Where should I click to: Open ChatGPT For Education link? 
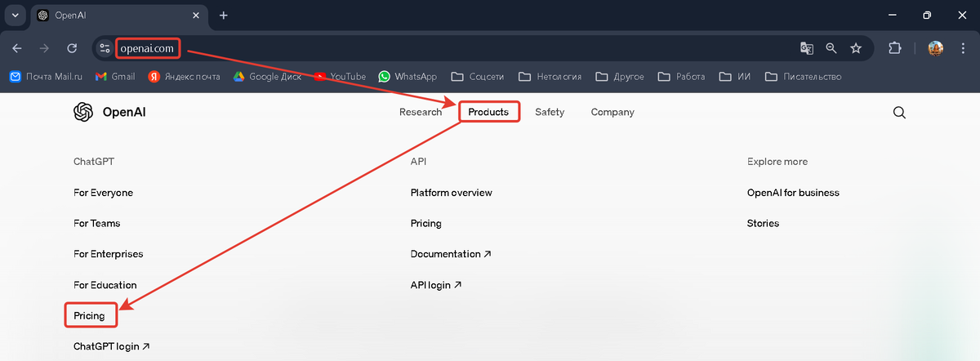(105, 285)
